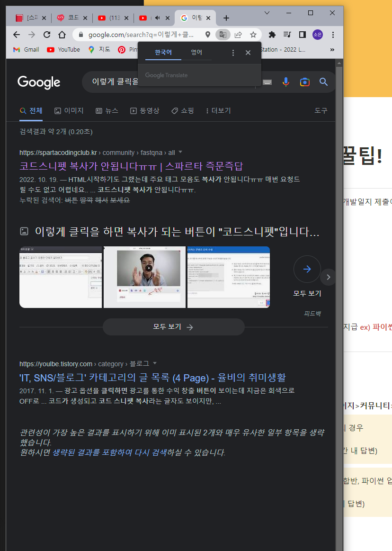Open the Pinterest bookmark
The width and height of the screenshot is (392, 551).
[x=127, y=50]
